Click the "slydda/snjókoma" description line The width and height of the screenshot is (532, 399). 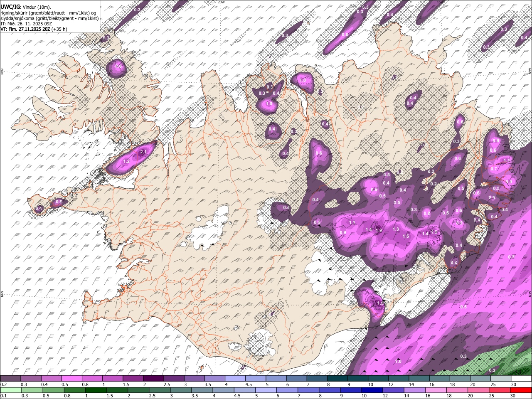pyautogui.click(x=49, y=18)
